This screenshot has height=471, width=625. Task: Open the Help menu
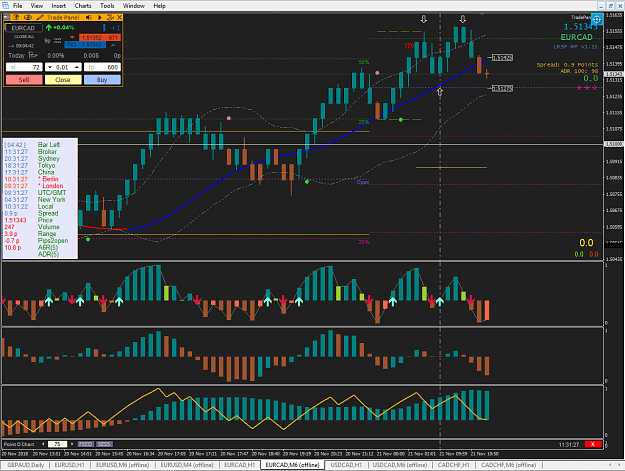(159, 6)
